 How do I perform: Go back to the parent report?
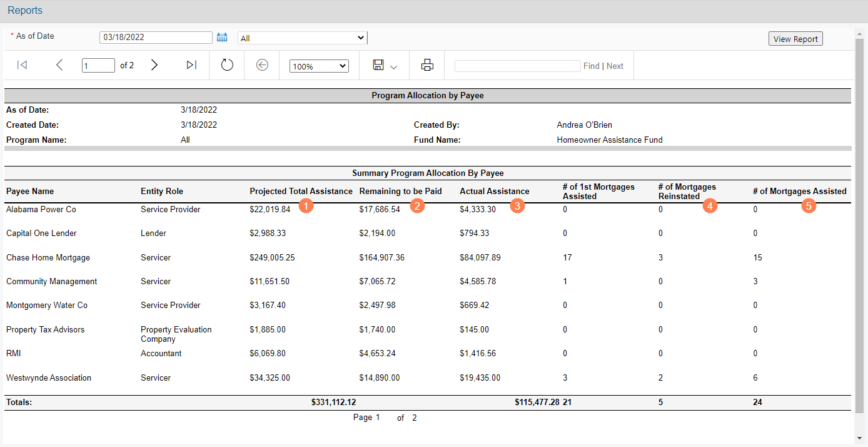point(261,64)
